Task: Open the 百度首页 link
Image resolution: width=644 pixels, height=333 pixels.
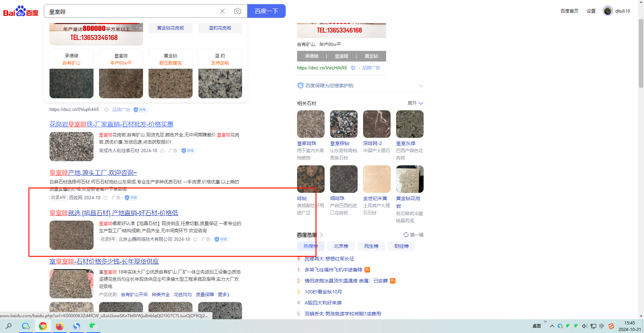Action: [569, 11]
